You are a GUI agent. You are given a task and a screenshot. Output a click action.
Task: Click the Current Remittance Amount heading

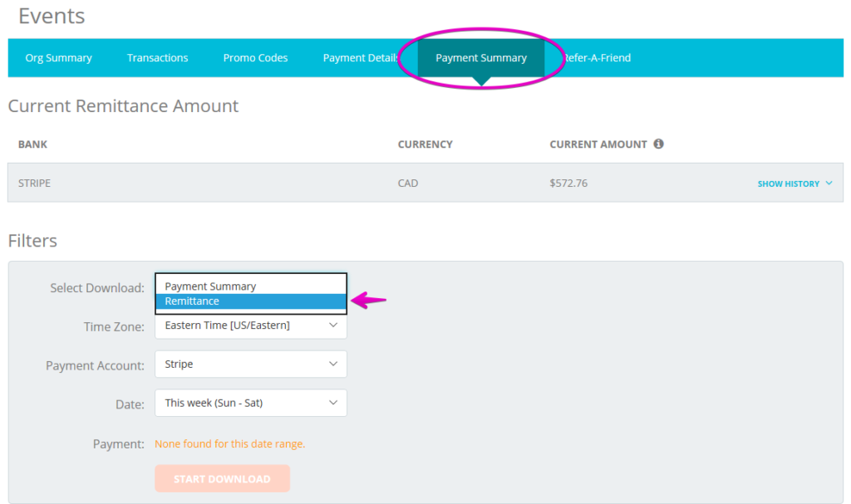[x=123, y=105]
